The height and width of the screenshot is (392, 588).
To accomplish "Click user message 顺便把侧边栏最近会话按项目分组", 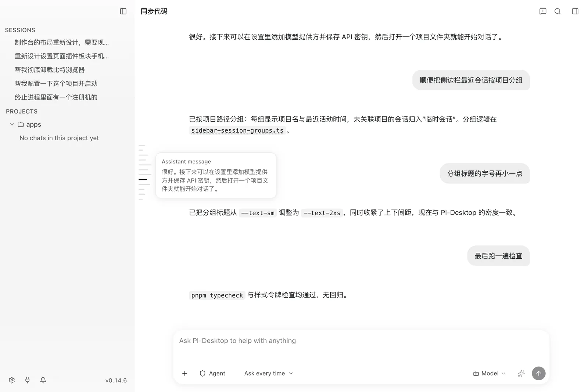I will tap(471, 80).
